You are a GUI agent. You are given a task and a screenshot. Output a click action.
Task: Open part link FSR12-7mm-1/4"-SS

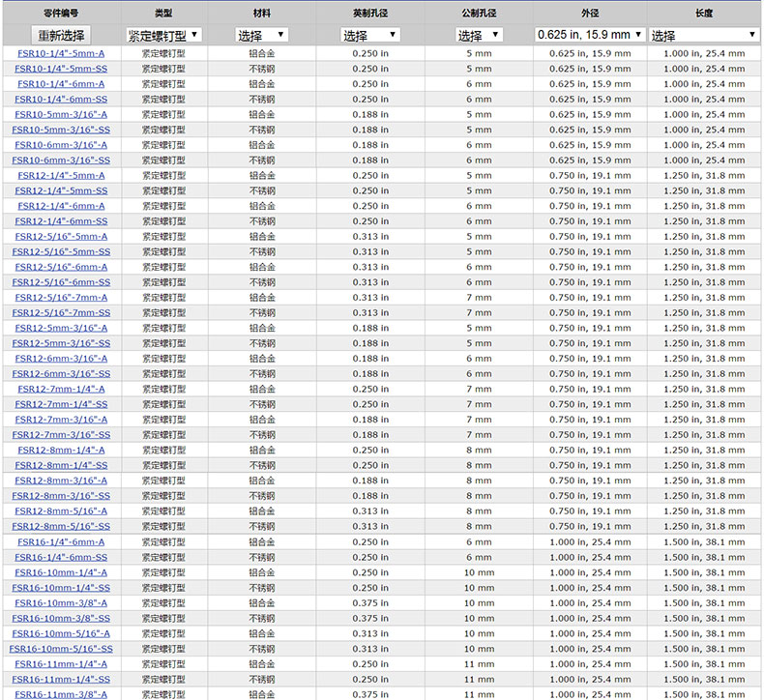(61, 404)
